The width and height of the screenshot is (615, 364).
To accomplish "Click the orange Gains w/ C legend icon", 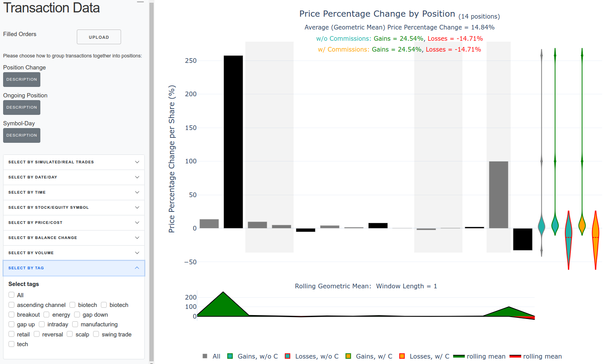I will [348, 356].
